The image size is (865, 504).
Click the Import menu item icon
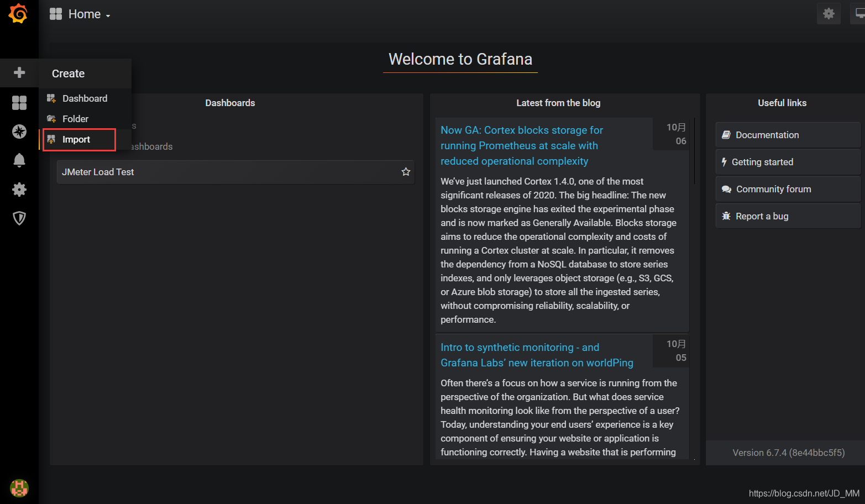(51, 139)
